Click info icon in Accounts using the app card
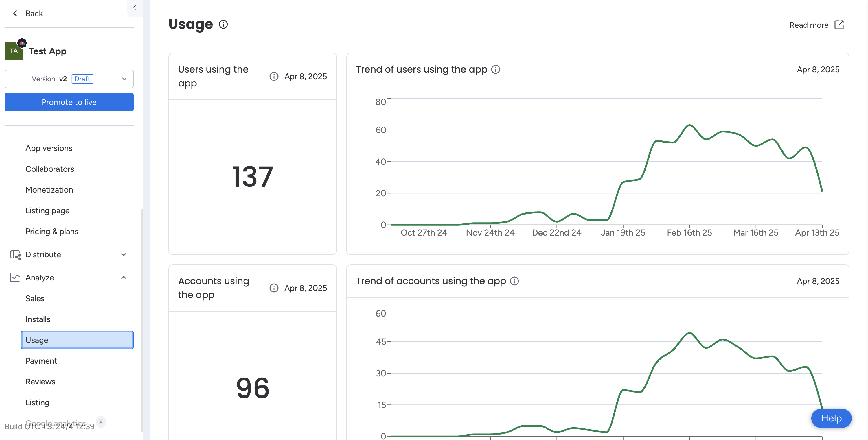868x440 pixels. 274,288
